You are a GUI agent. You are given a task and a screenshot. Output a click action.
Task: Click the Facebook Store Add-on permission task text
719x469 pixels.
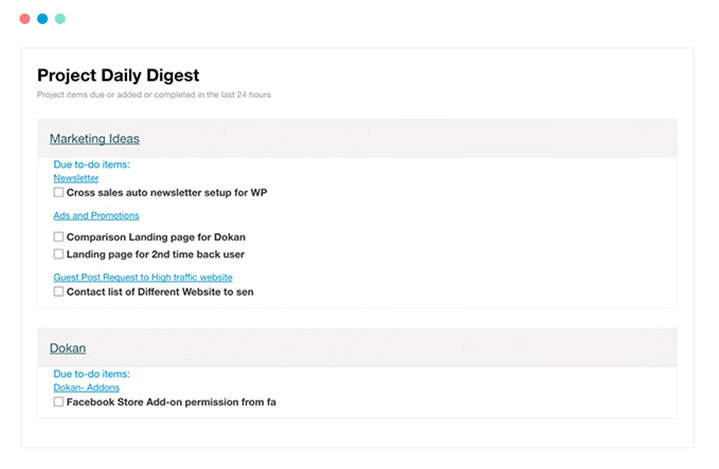pos(171,402)
